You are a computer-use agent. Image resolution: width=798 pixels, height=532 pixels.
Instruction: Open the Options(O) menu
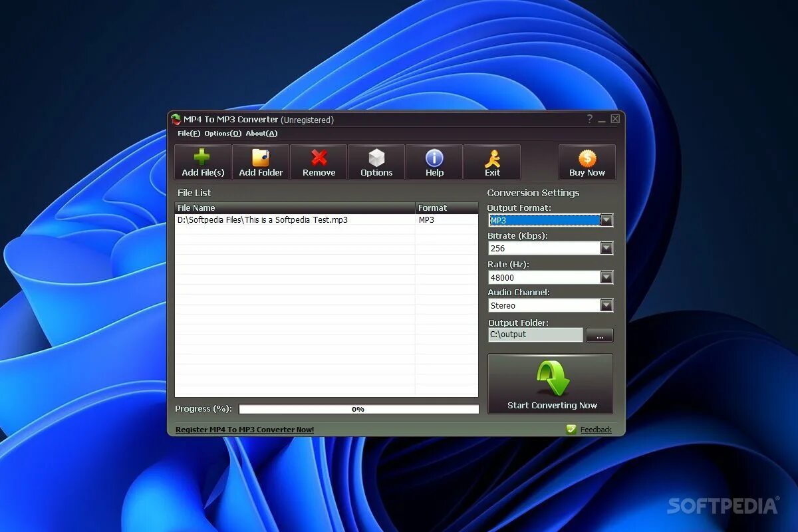coord(223,134)
